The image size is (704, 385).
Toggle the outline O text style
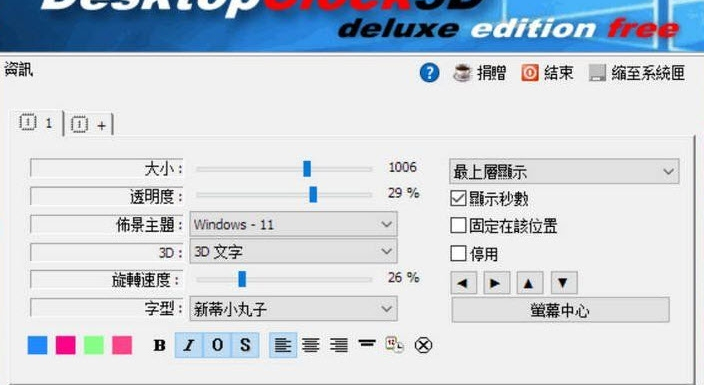(217, 345)
